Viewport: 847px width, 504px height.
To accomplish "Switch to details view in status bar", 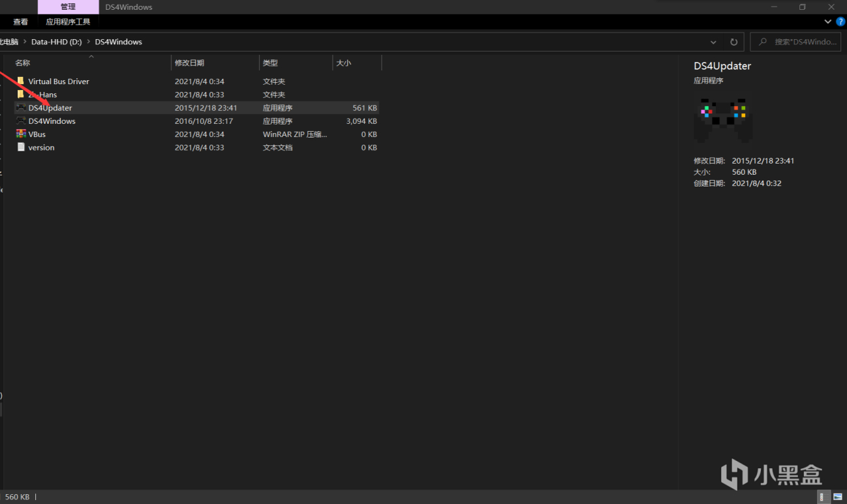I will coord(825,497).
